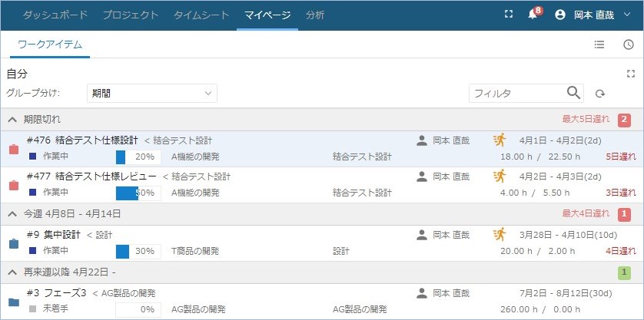Open the user menu for 岡本 直哉
Image resolution: width=644 pixels, height=320 pixels.
(593, 15)
